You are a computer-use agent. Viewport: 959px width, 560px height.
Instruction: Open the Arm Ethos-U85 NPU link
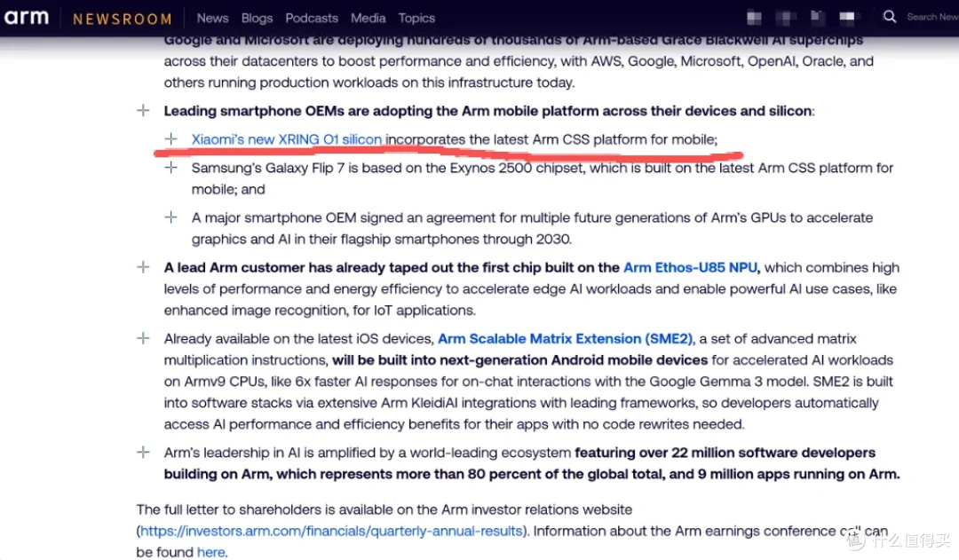[690, 268]
